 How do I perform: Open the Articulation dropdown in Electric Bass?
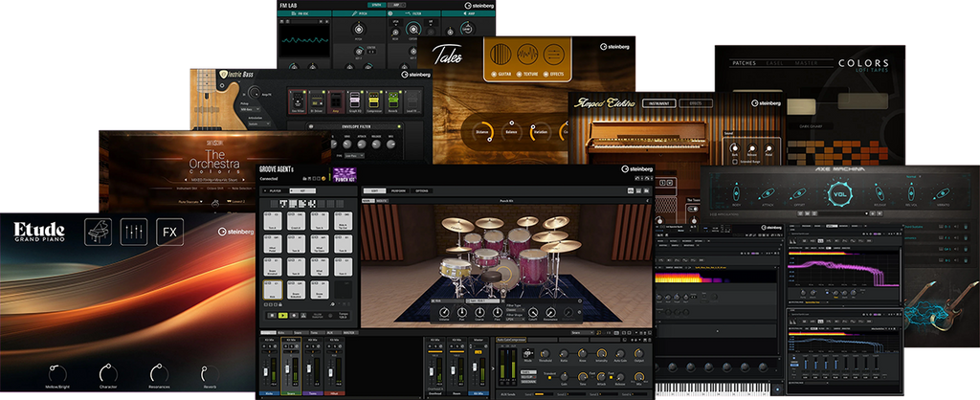(259, 123)
